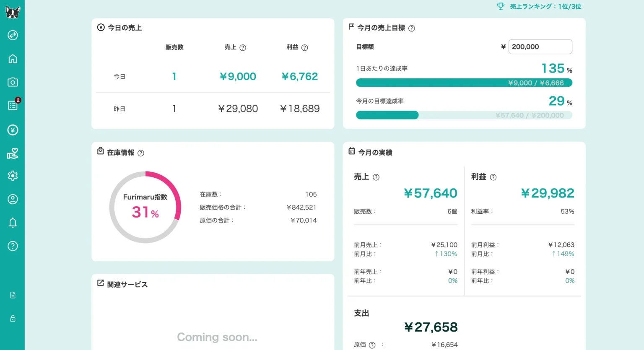The width and height of the screenshot is (644, 350).
Task: Click the 在庫数 value 105
Action: [x=311, y=194]
